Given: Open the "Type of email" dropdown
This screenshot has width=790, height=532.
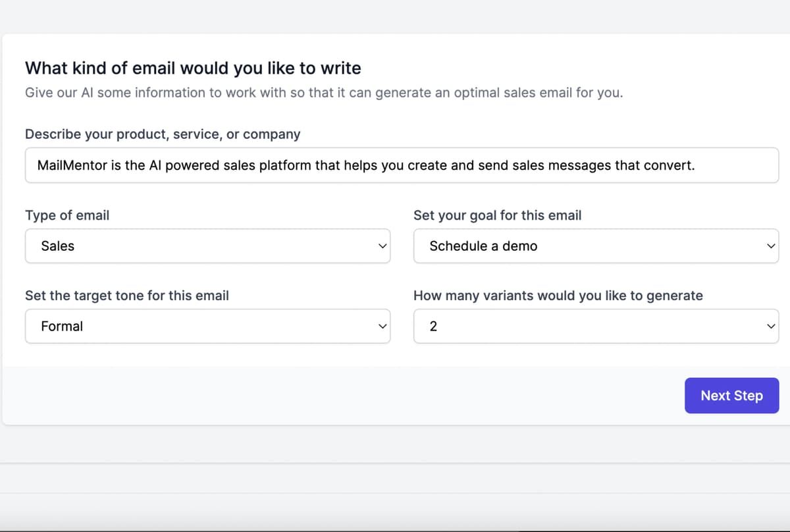Looking at the screenshot, I should click(x=207, y=246).
